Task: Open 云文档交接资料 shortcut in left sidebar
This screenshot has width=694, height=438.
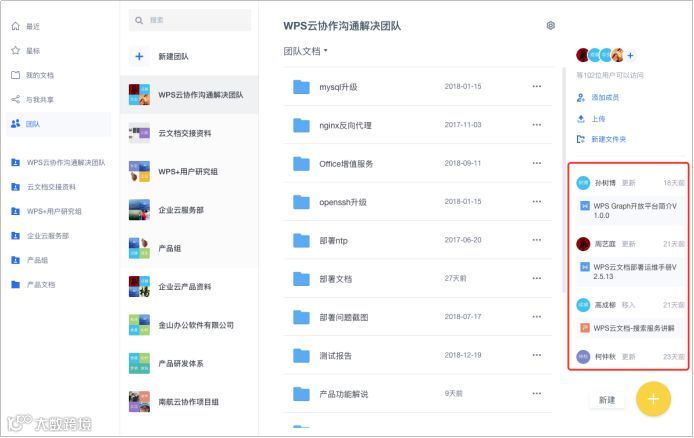Action: (43, 187)
